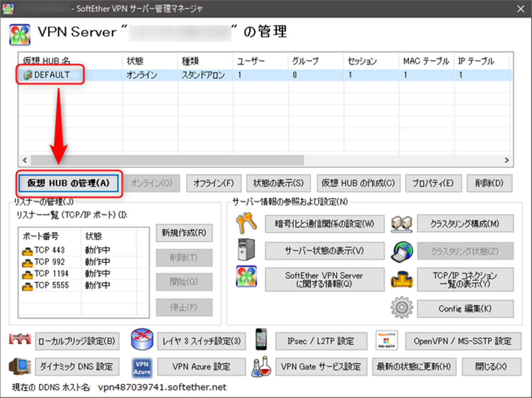The image size is (532, 398).
Task: Click 状態の表示(S) button
Action: click(279, 183)
